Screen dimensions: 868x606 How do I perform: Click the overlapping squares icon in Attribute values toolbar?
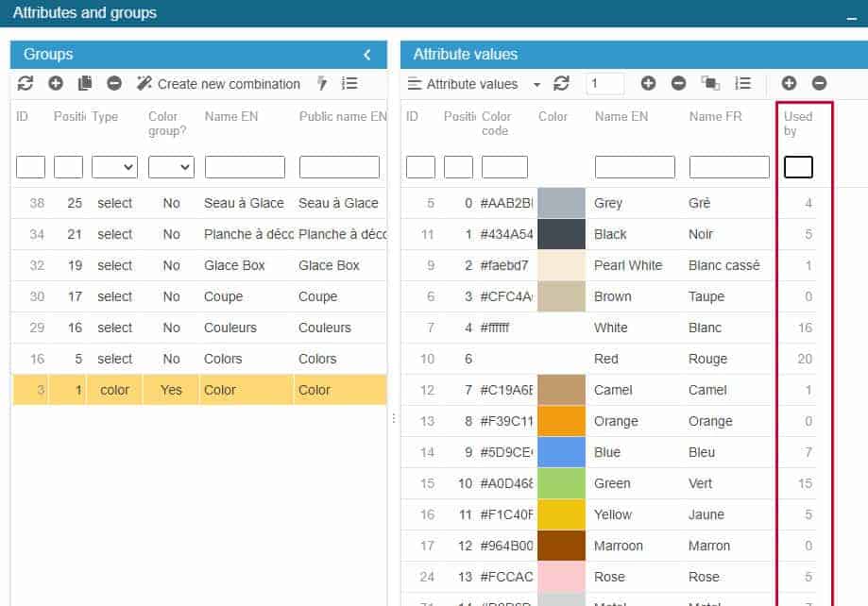click(x=710, y=84)
